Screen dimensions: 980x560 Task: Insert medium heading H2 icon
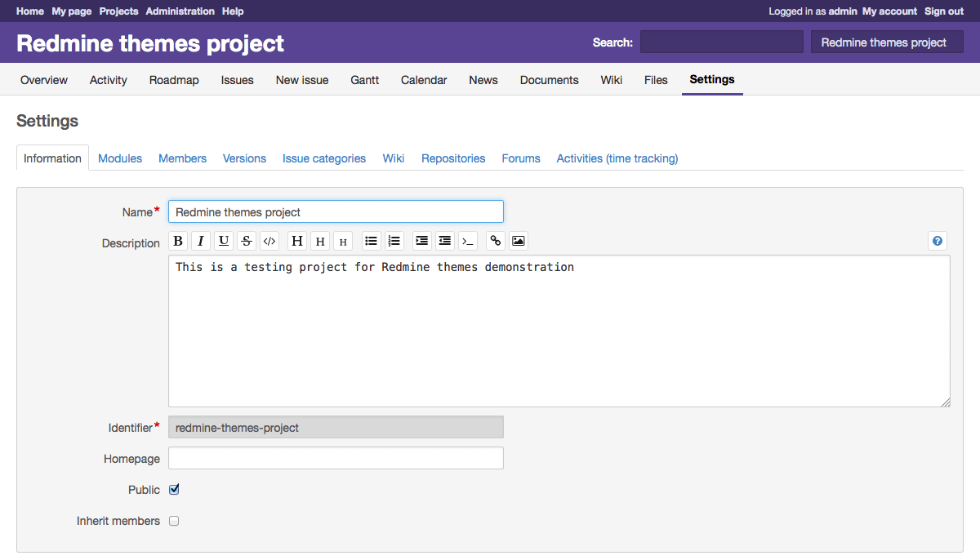tap(320, 241)
